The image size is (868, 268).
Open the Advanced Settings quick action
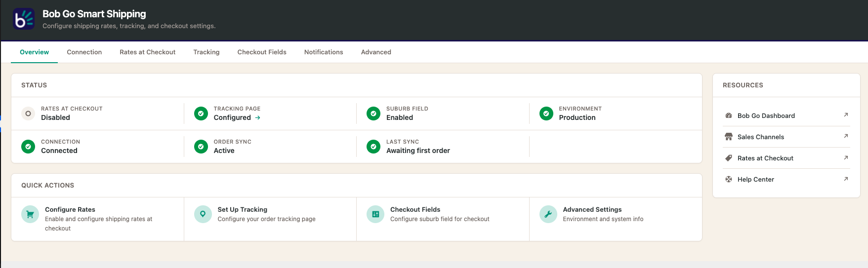616,219
